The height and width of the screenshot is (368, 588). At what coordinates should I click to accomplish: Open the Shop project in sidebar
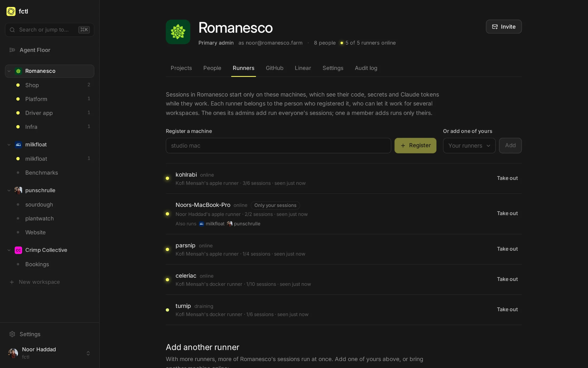pos(49,85)
